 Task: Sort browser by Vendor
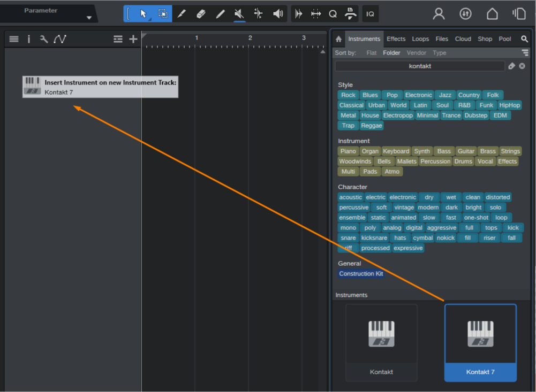pos(417,53)
